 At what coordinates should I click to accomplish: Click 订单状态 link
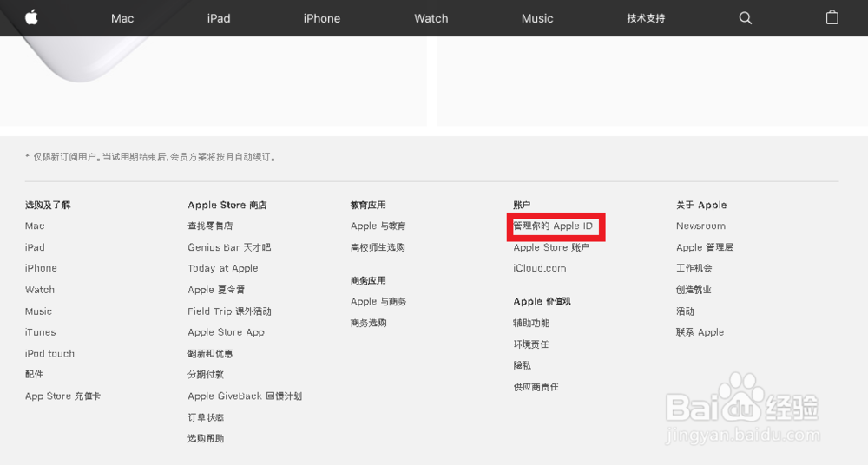pos(206,418)
